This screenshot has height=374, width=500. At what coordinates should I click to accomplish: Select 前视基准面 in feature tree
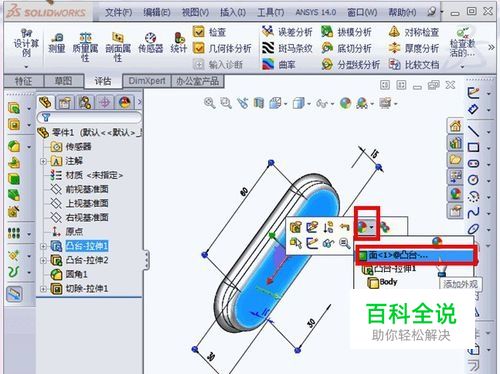(79, 189)
